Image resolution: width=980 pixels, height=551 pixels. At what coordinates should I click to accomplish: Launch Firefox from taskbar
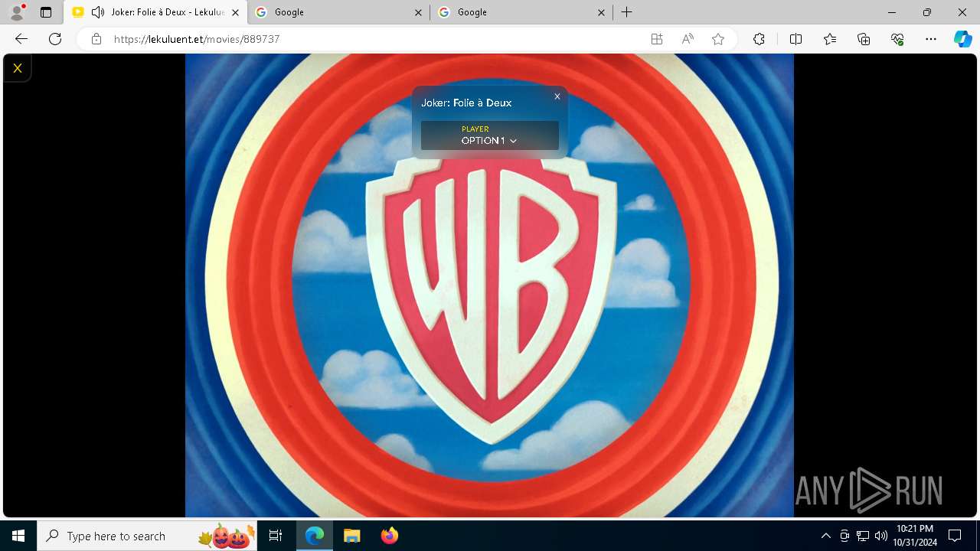[389, 536]
